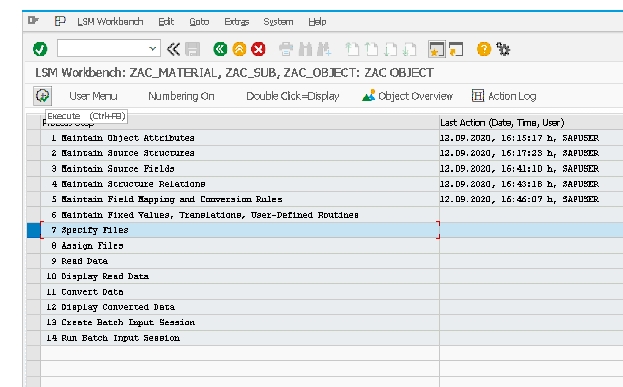Image resolution: width=623 pixels, height=387 pixels.
Task: Toggle the Numbering On button
Action: point(181,96)
